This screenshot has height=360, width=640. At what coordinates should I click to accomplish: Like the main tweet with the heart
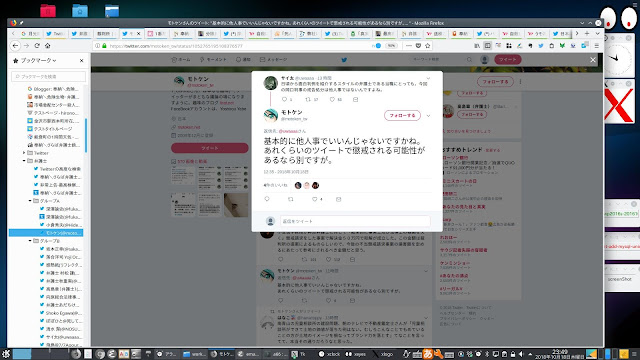click(314, 199)
